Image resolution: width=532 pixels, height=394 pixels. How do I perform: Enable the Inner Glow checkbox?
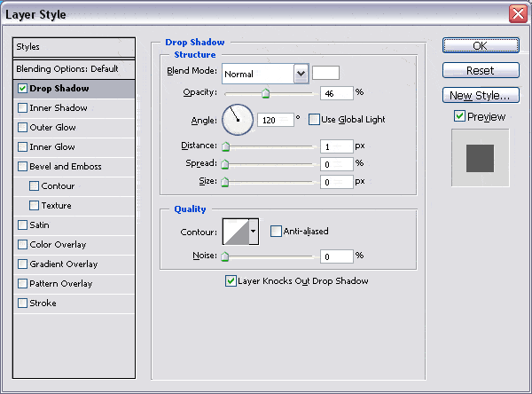[x=22, y=147]
